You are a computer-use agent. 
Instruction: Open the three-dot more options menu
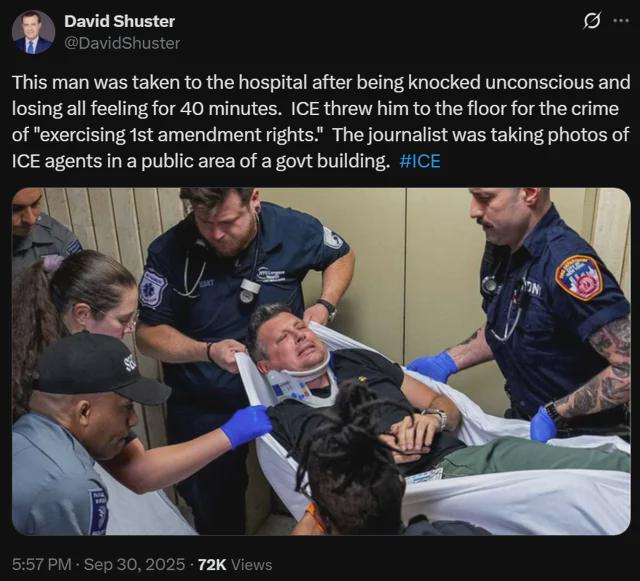[621, 20]
